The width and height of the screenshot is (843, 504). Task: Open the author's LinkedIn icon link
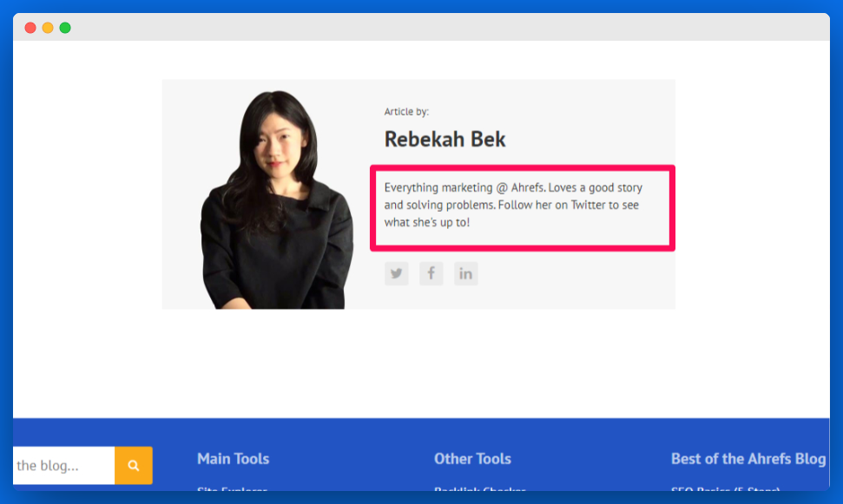(465, 273)
